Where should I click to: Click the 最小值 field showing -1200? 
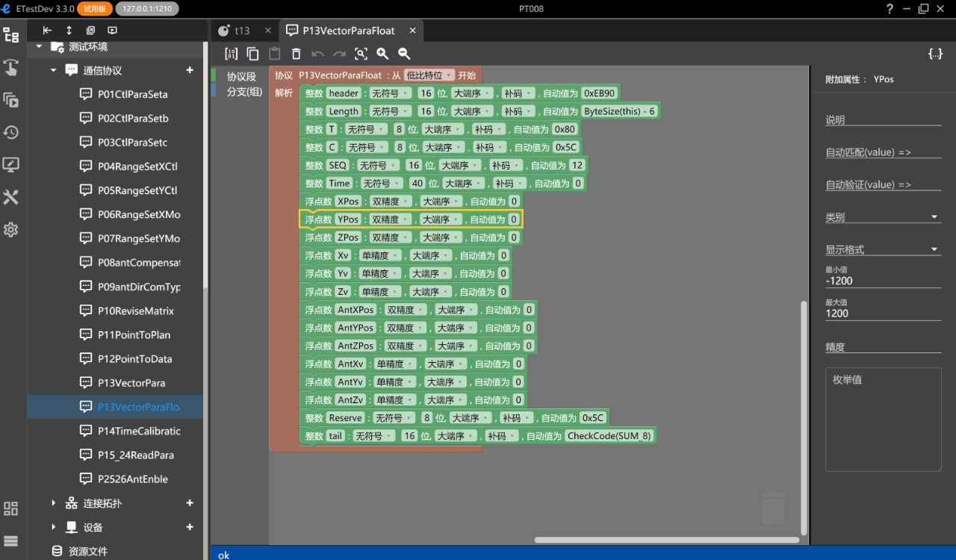point(883,281)
